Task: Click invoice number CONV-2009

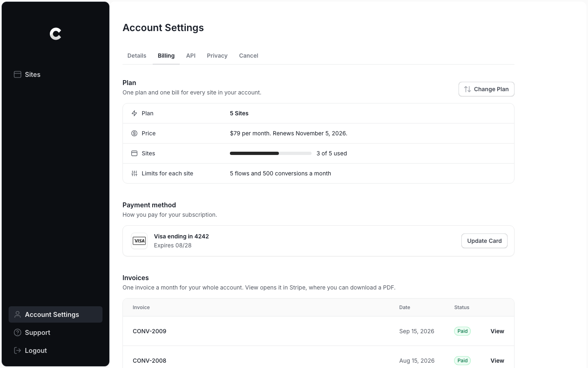Action: point(149,331)
